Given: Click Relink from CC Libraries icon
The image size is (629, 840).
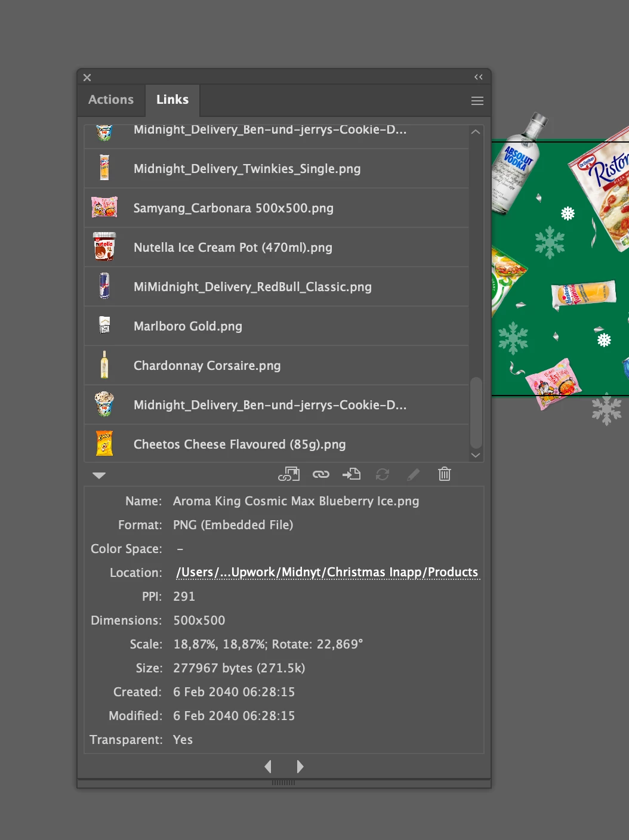Looking at the screenshot, I should [289, 474].
